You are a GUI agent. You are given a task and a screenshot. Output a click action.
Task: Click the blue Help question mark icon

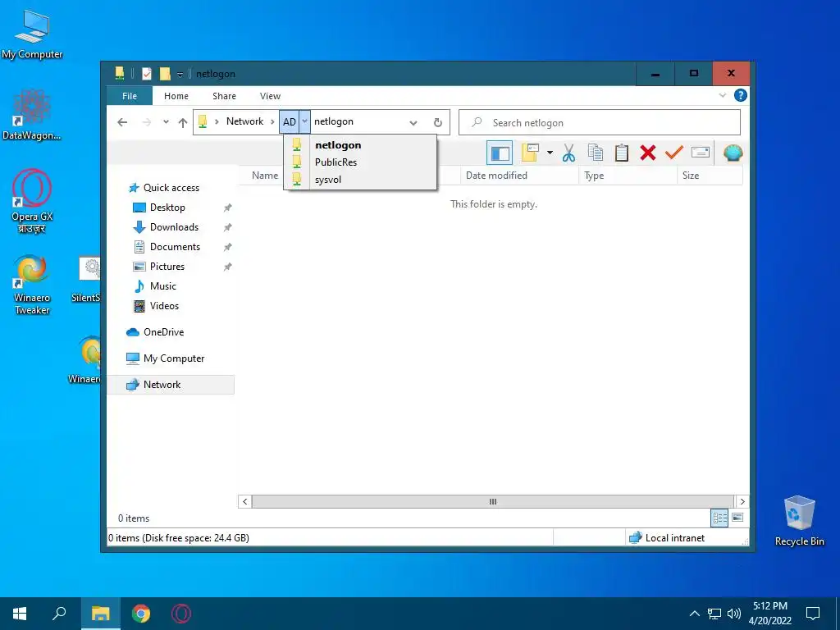[x=741, y=95]
